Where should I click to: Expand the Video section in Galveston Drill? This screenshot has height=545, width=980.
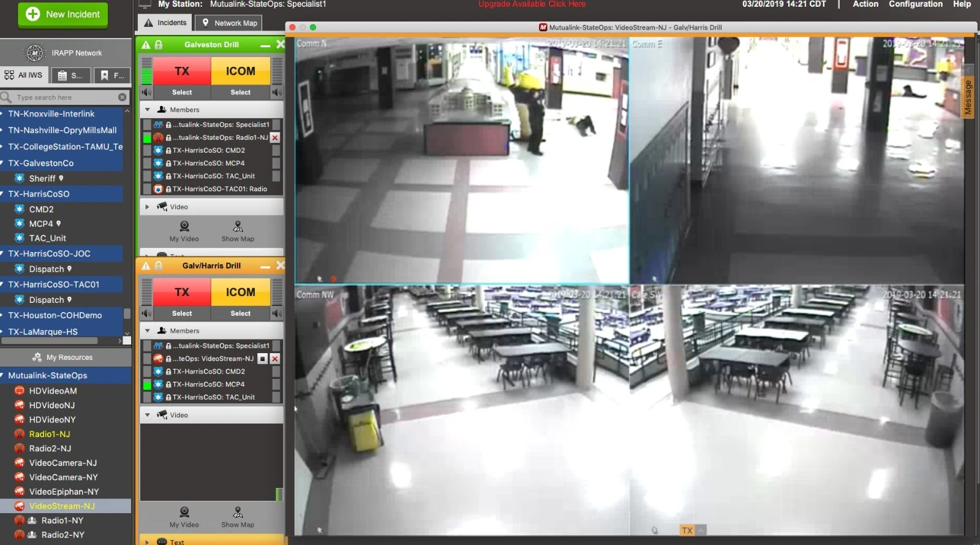coord(148,207)
